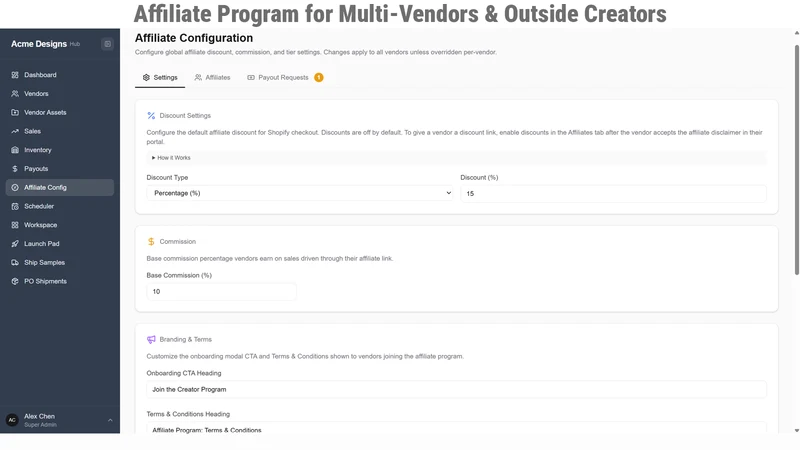Click the Sales trend icon
800x450 pixels.
[15, 132]
